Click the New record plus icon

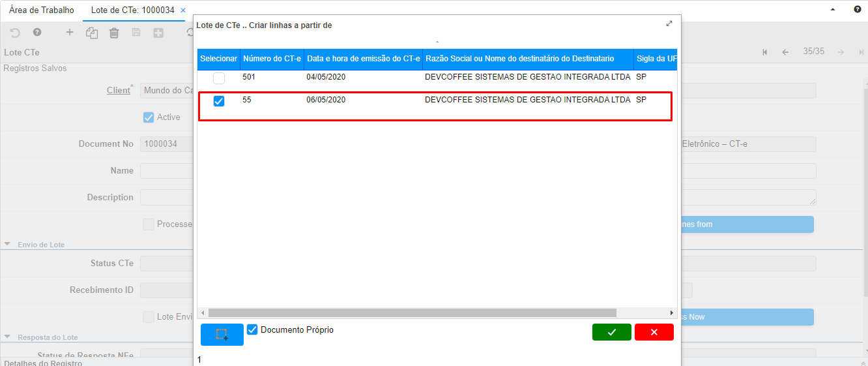pyautogui.click(x=70, y=32)
